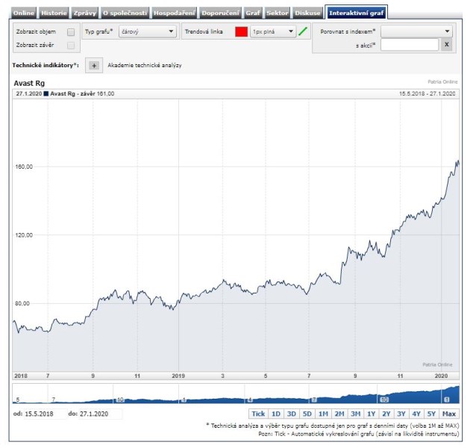This screenshot has height=448, width=476.
Task: Set chart range to Max
Action: (449, 413)
